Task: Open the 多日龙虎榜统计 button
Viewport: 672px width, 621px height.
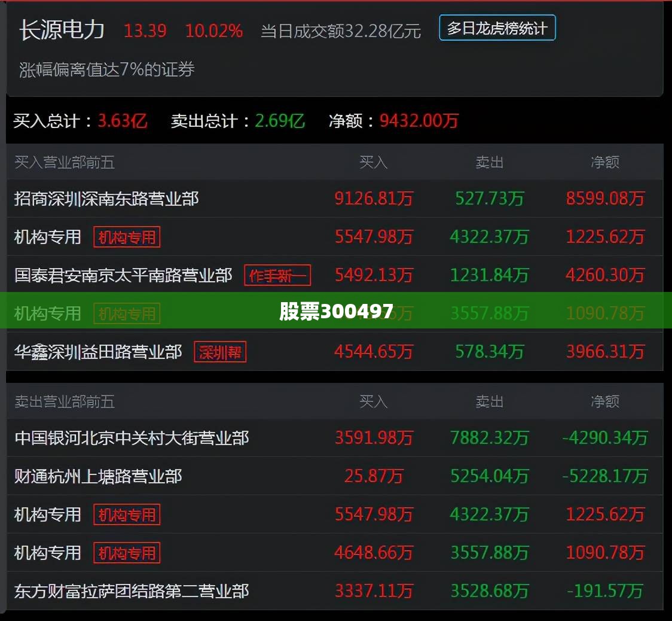Action: click(497, 28)
